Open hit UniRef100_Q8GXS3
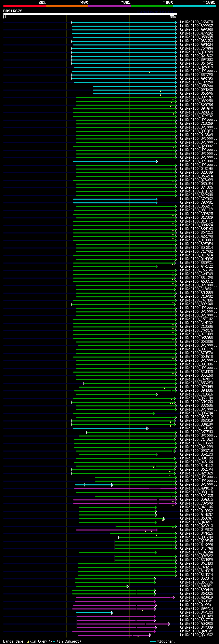The width and height of the screenshot is (219, 644). pos(196,41)
